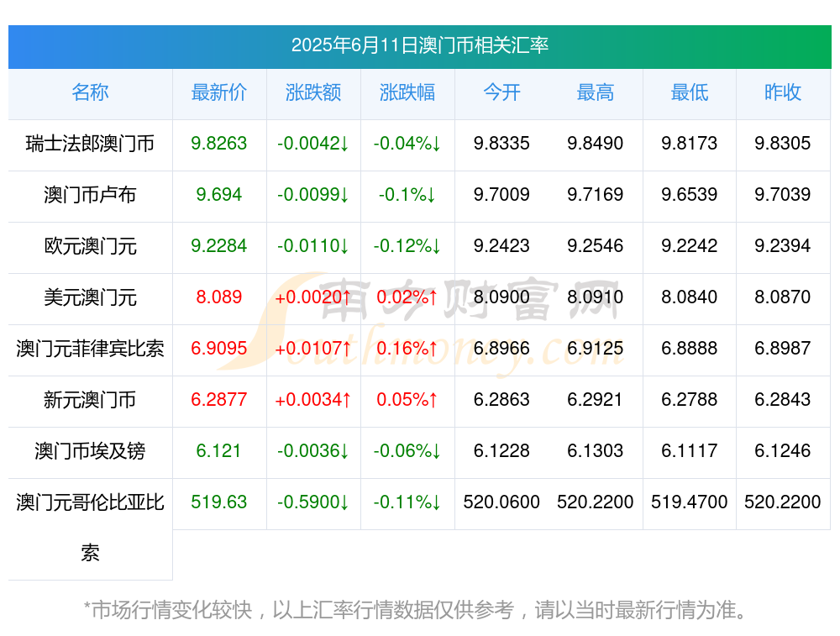Click change percentage -0.11%↓
Viewport: 840px width, 636px height.
[x=407, y=502]
